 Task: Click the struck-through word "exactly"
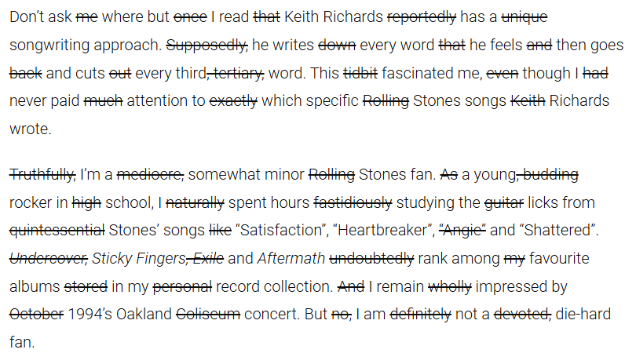(233, 101)
